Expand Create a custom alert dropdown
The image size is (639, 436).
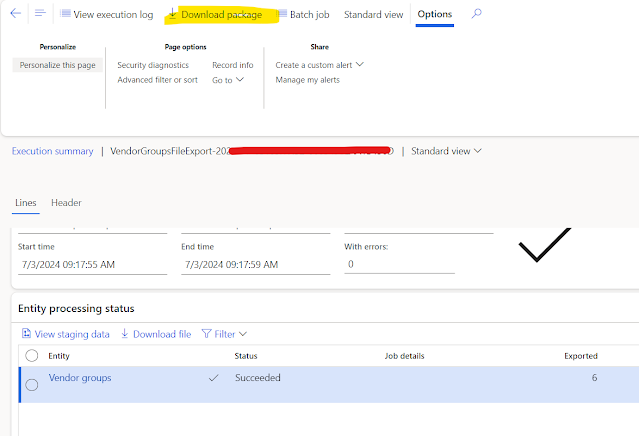tap(320, 65)
